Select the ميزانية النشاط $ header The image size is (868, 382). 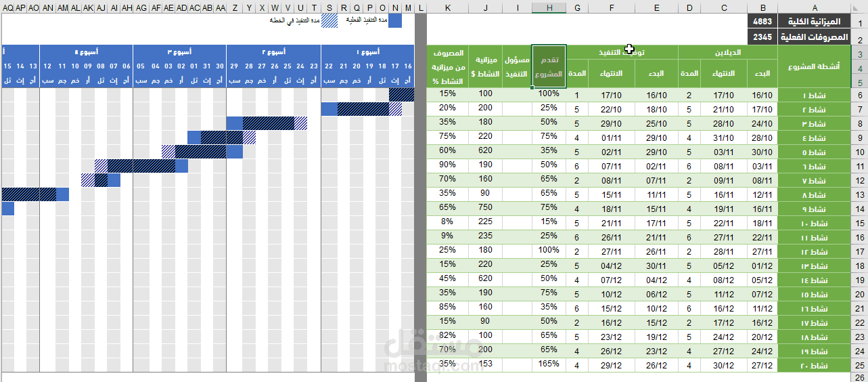pyautogui.click(x=486, y=66)
